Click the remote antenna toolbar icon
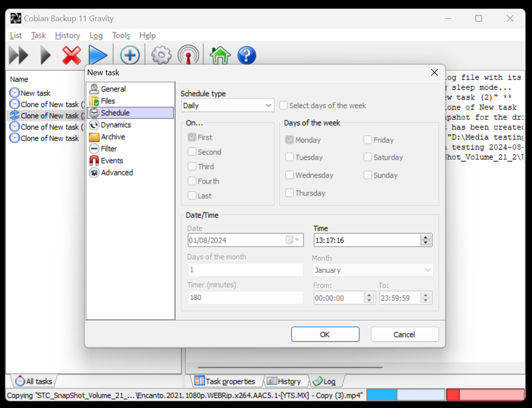 pos(188,55)
